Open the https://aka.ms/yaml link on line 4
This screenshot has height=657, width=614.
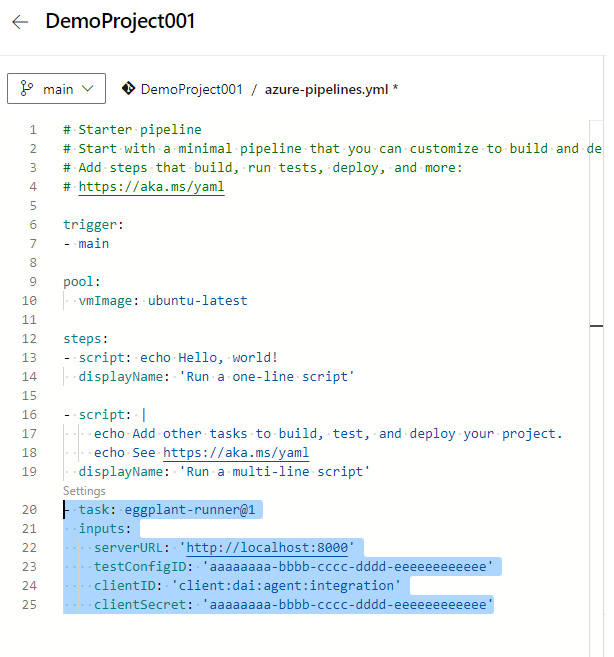151,186
